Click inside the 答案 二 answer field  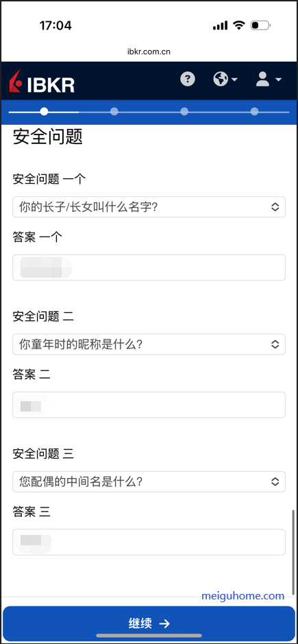pyautogui.click(x=149, y=405)
